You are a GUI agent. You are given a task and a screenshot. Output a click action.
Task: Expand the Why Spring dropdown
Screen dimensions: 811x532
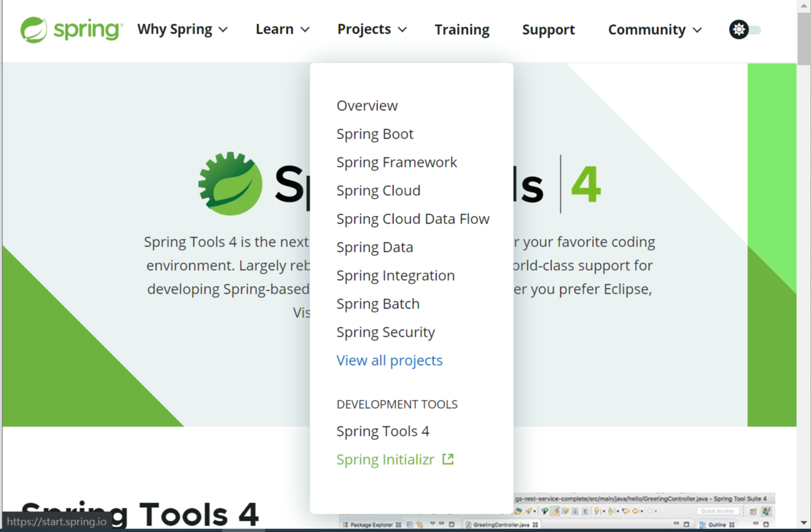tap(182, 29)
